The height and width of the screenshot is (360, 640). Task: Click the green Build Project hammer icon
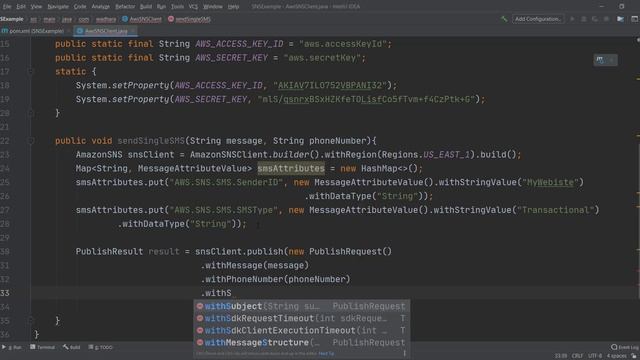(x=504, y=19)
